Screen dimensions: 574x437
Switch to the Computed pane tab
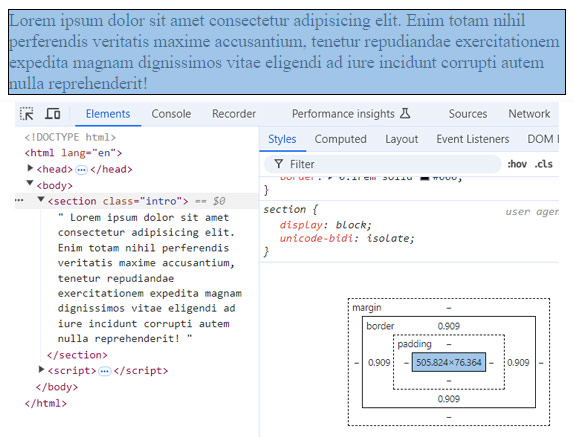[x=340, y=139]
